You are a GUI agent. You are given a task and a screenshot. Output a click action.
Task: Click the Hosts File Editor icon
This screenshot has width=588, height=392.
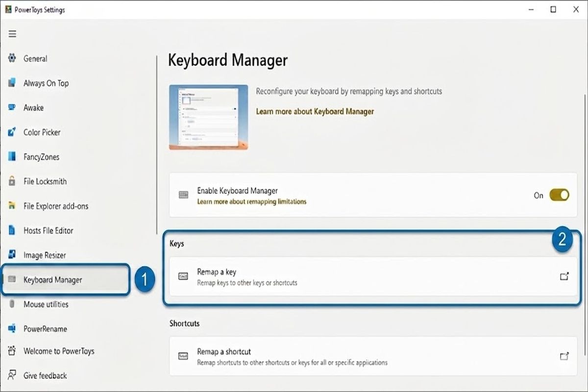tap(12, 230)
